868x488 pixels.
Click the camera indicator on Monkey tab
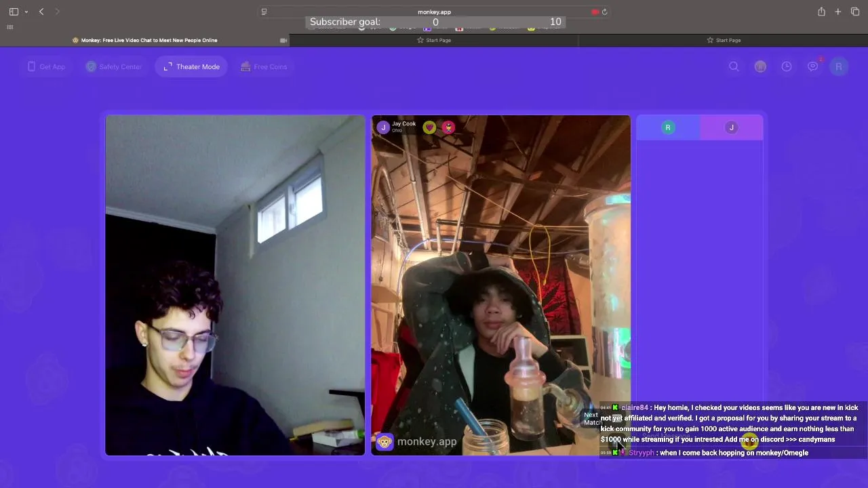(283, 40)
